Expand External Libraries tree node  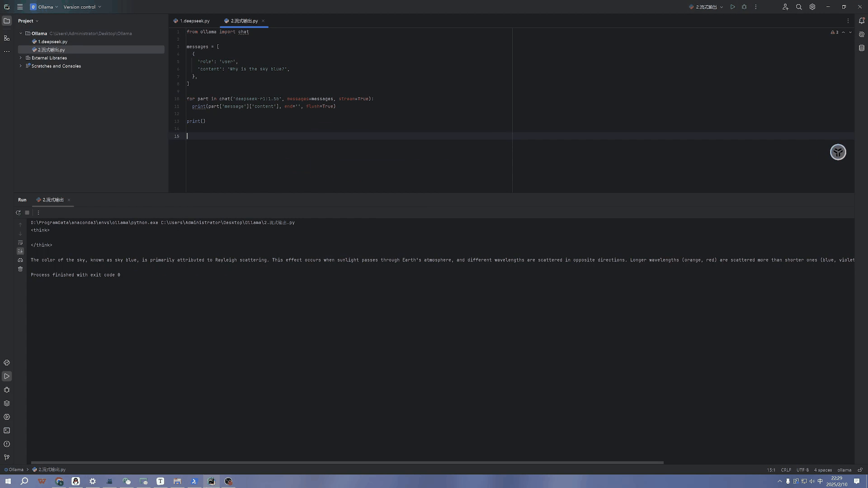coord(20,58)
